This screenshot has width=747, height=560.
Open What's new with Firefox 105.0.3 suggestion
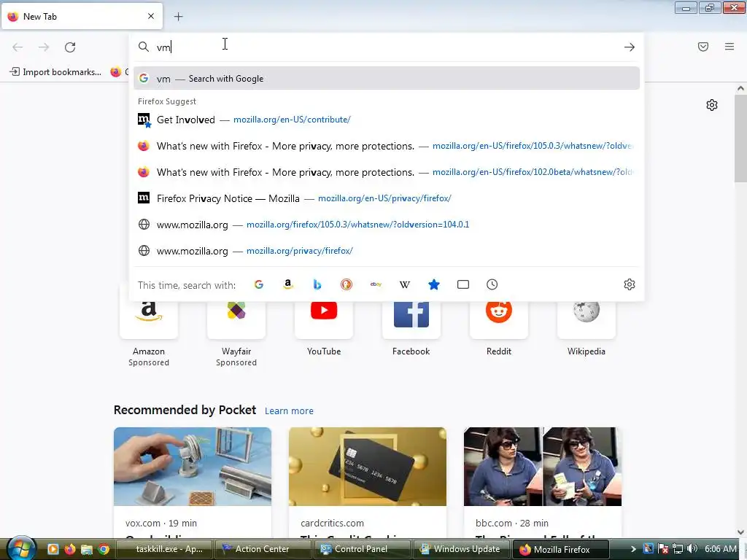(x=387, y=146)
